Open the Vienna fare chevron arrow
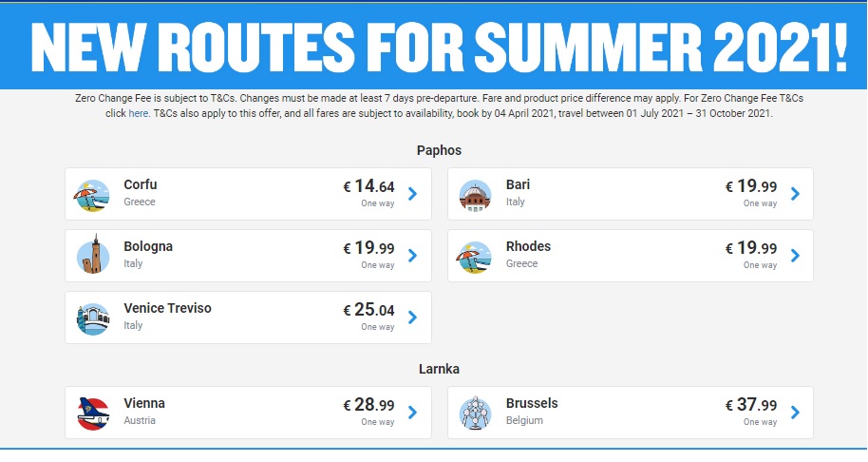 click(x=412, y=413)
